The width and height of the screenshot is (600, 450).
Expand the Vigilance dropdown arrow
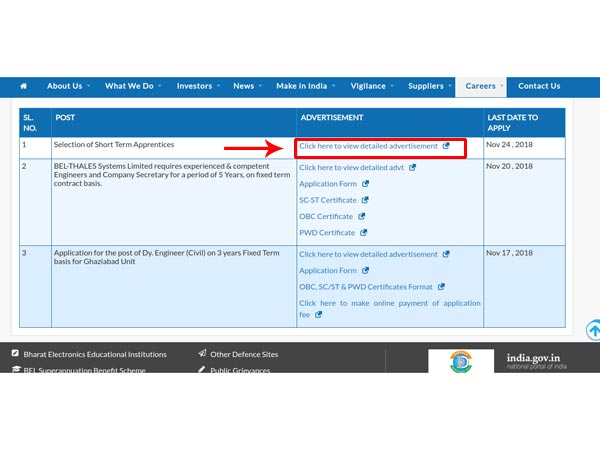tap(392, 86)
